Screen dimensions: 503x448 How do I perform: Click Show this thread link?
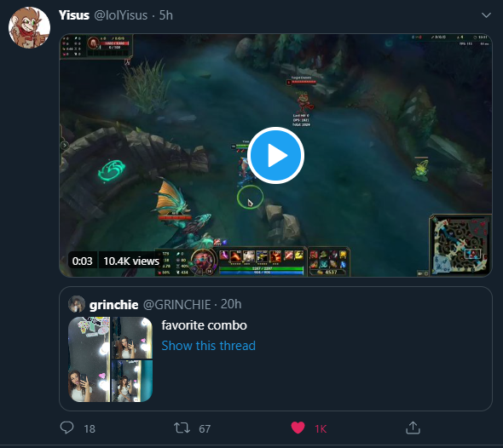click(209, 346)
